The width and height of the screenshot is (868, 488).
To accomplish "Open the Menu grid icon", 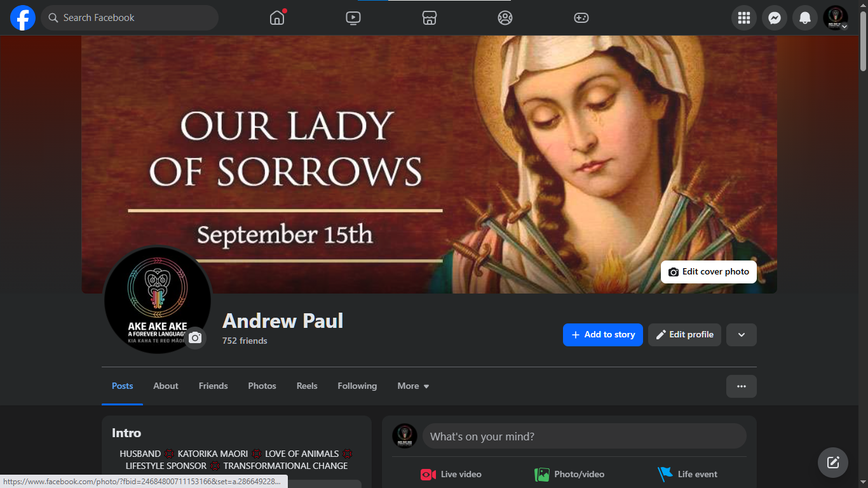I will pyautogui.click(x=744, y=18).
